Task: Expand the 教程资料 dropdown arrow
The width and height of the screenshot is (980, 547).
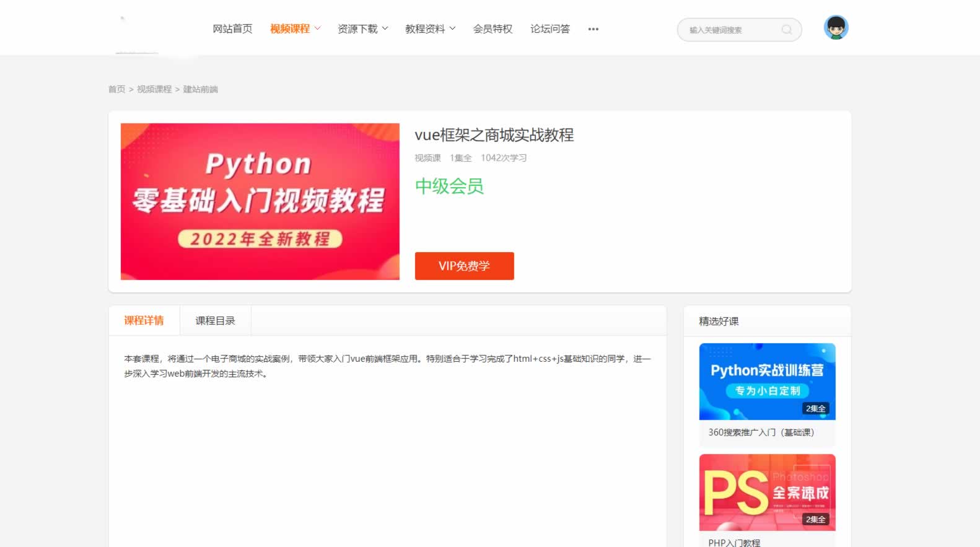Action: (452, 28)
